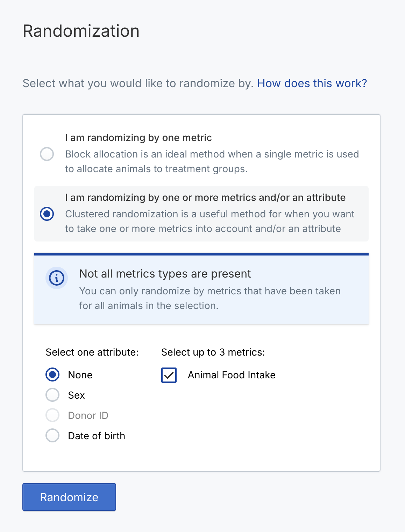Screen dimensions: 405x532
Task: Click the Block allocation description text
Action: [212, 161]
